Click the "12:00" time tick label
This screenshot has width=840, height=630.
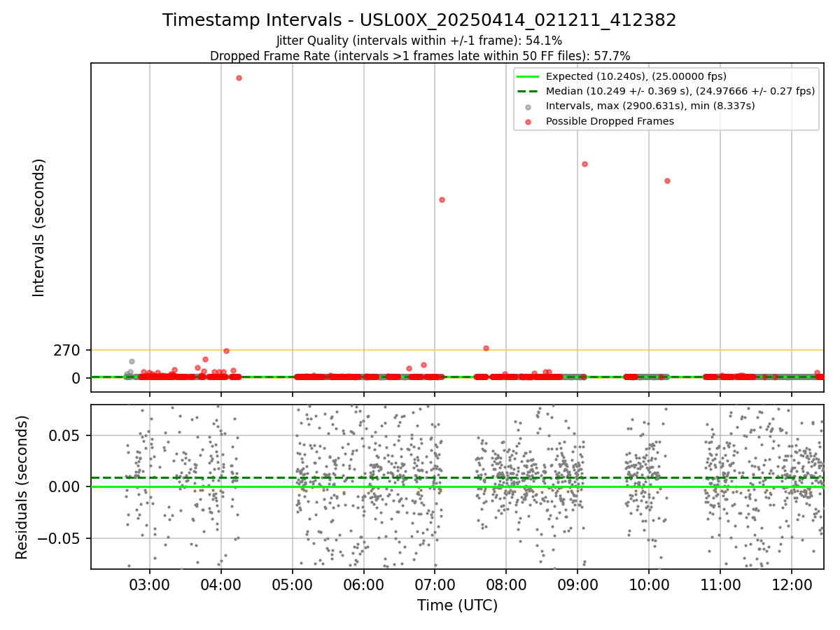792,585
